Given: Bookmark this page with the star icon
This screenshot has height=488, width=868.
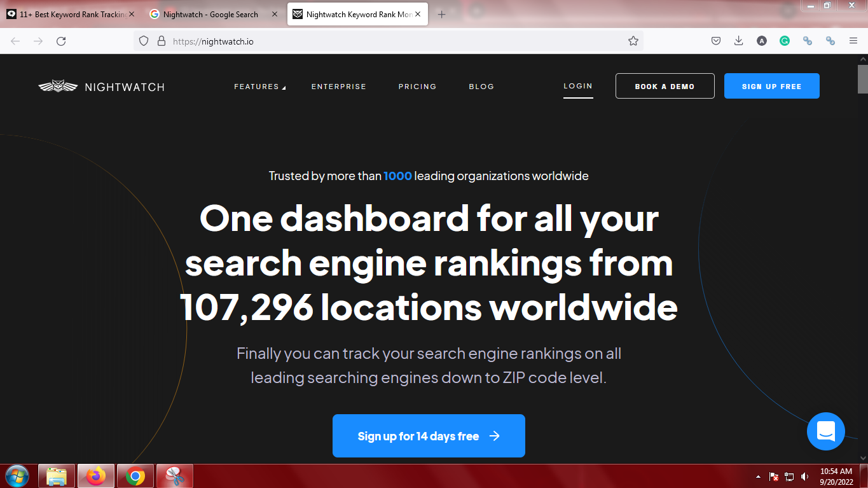Looking at the screenshot, I should [633, 41].
